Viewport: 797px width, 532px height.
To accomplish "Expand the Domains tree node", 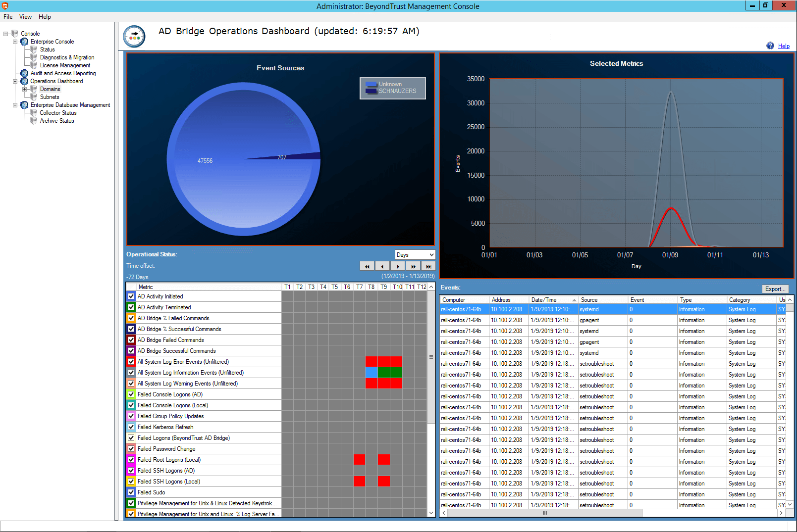I will click(x=25, y=89).
